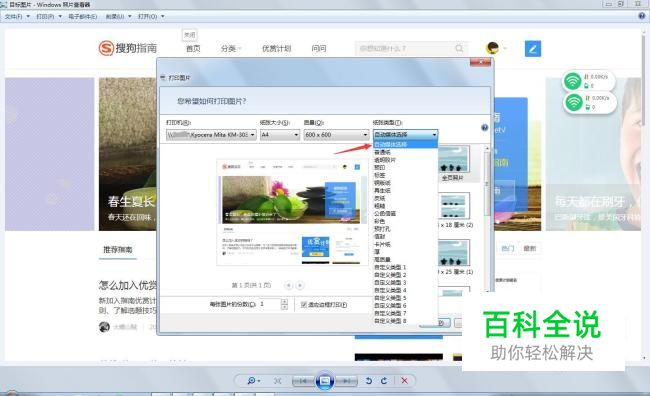The image size is (650, 396).
Task: Click the layout list scrollbar thumb
Action: pos(487,185)
